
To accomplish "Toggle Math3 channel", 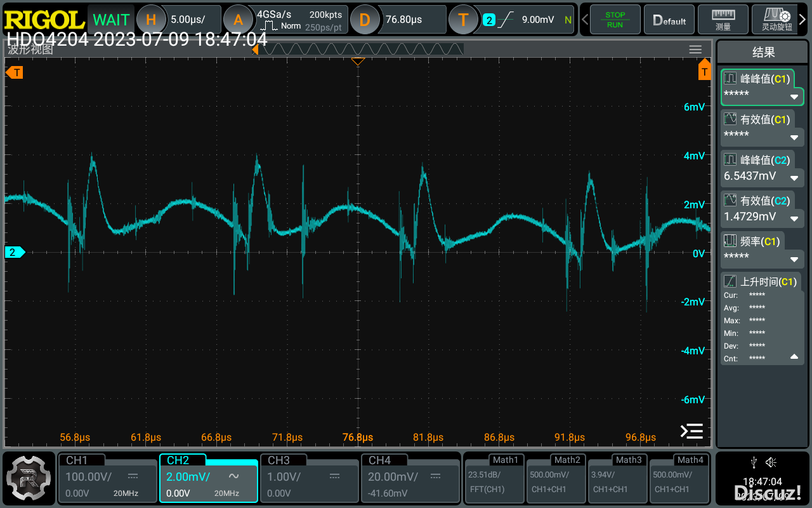I will pos(618,478).
